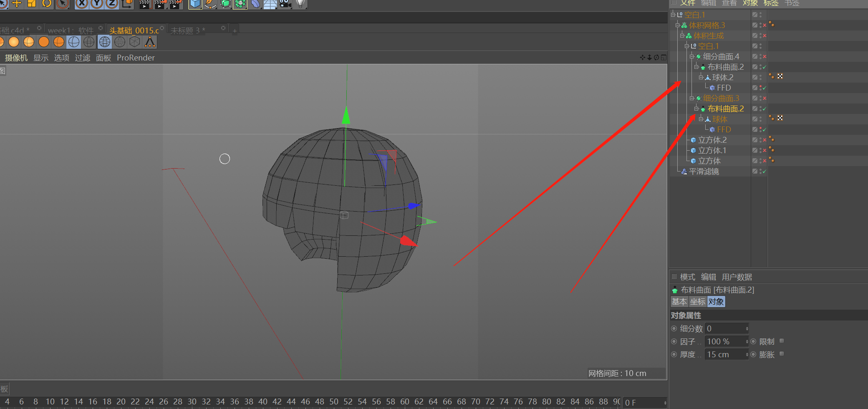The image size is (868, 409).
Task: Collapse the 细分曲面.4 tree node
Action: pos(691,57)
